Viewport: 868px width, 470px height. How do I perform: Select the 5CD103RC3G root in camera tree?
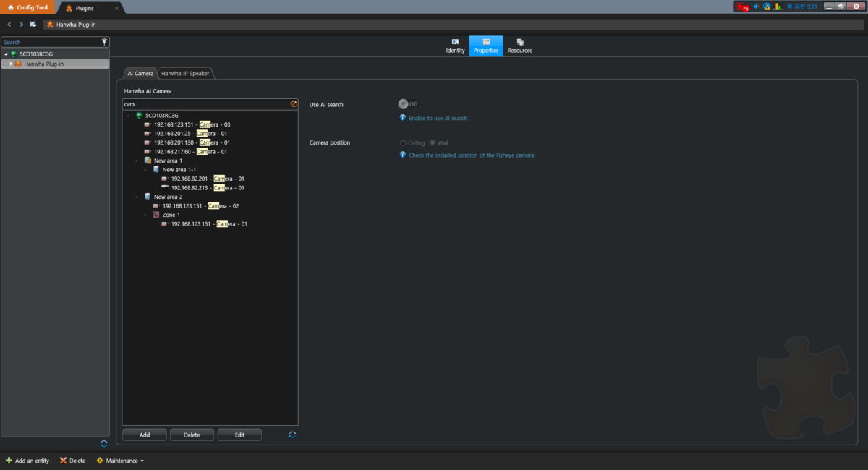[x=161, y=116]
